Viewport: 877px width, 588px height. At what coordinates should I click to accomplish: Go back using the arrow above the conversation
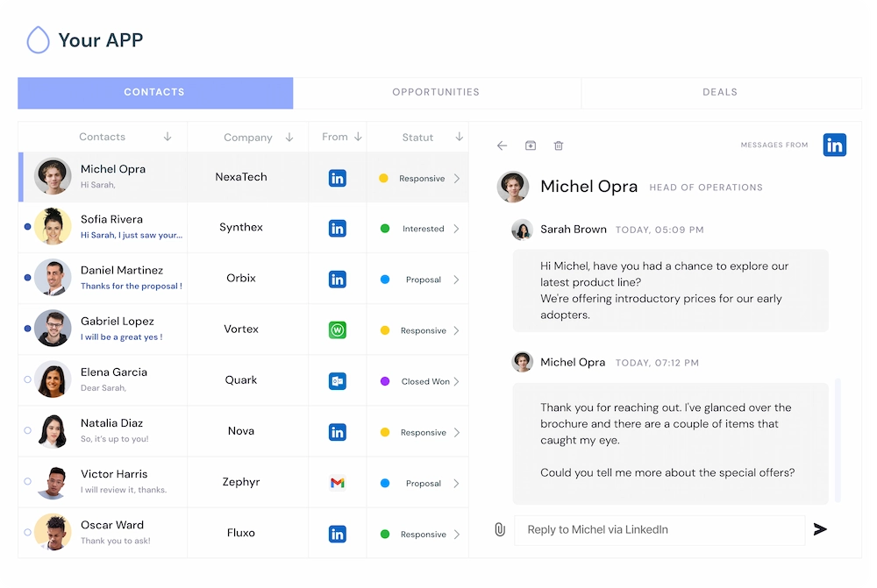tap(502, 145)
